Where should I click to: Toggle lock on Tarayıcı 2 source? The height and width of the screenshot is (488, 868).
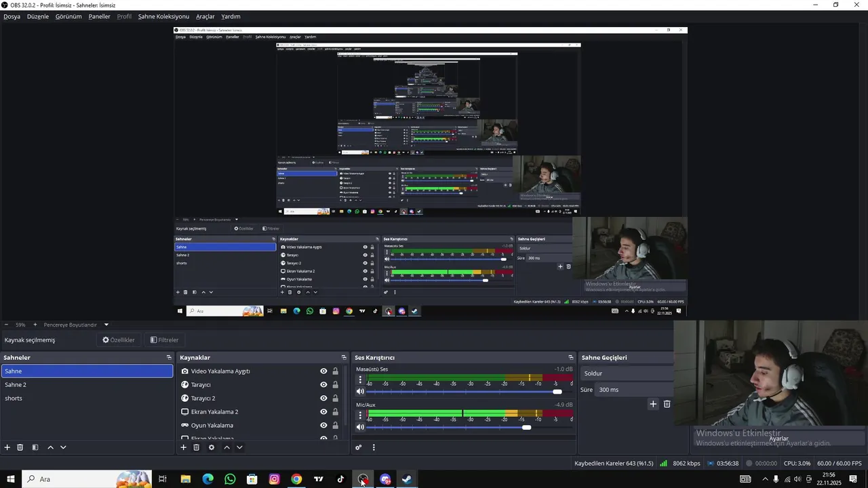pos(335,399)
